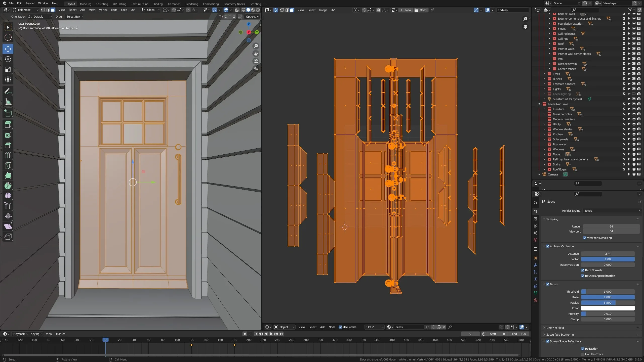Open the Render Engine dropdown
The height and width of the screenshot is (362, 644).
612,211
